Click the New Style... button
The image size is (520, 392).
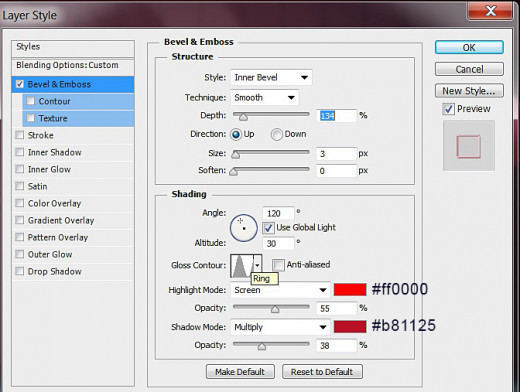pos(469,91)
